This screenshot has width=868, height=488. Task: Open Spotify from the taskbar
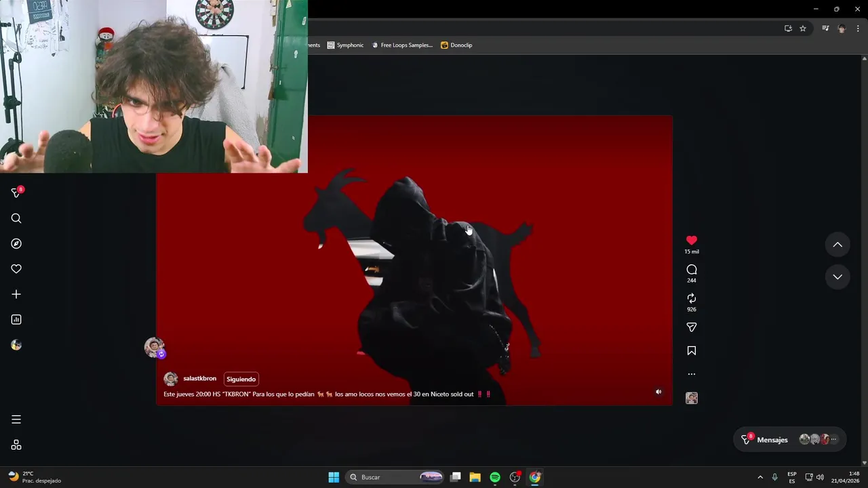[495, 477]
